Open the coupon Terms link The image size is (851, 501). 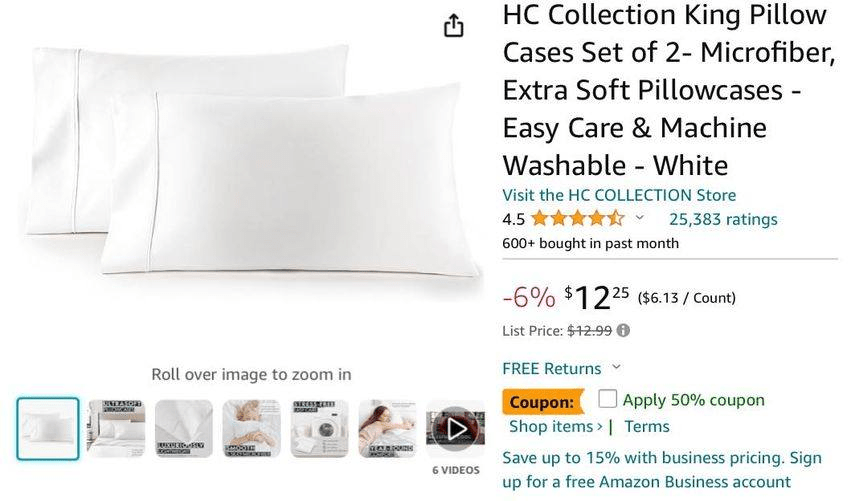(647, 426)
